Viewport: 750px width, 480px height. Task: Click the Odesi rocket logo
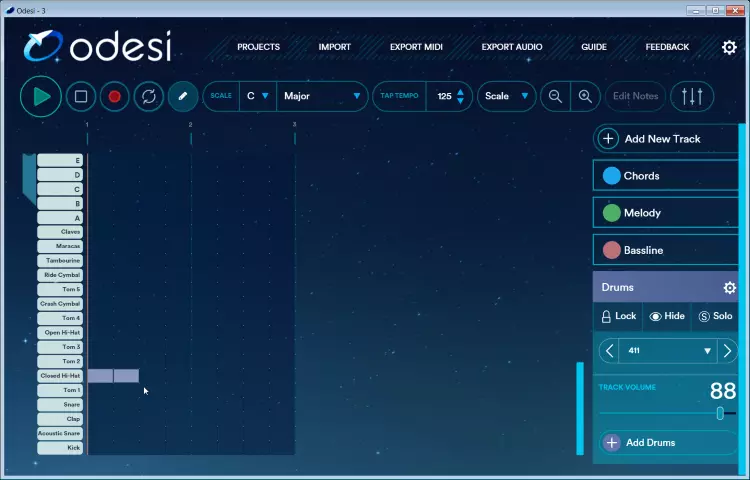tap(43, 46)
